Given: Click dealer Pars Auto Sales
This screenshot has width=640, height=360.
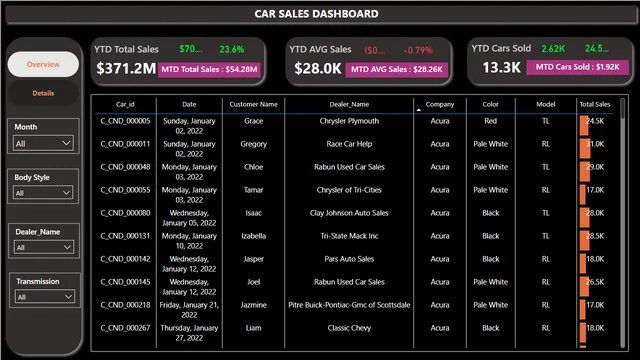Looking at the screenshot, I should click(349, 259).
